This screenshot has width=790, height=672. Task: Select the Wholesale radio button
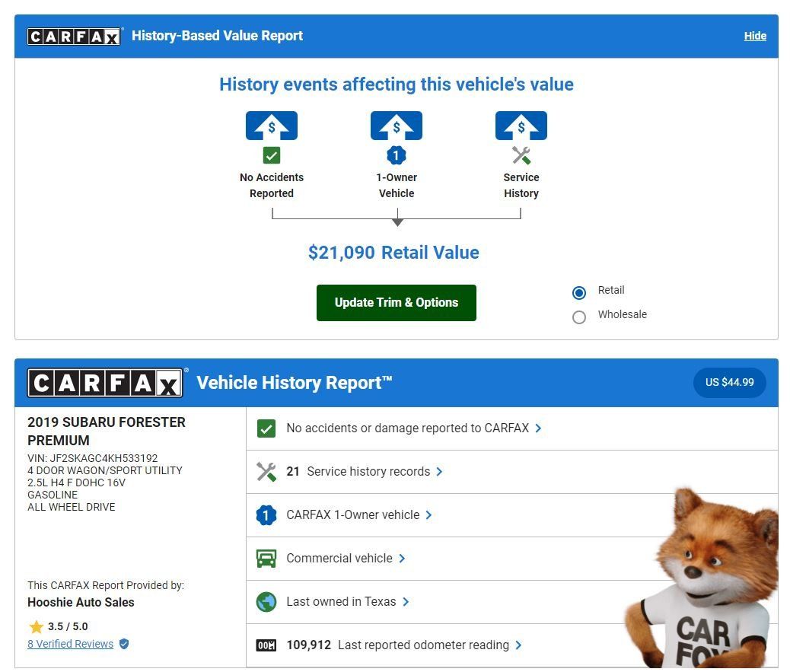click(579, 317)
